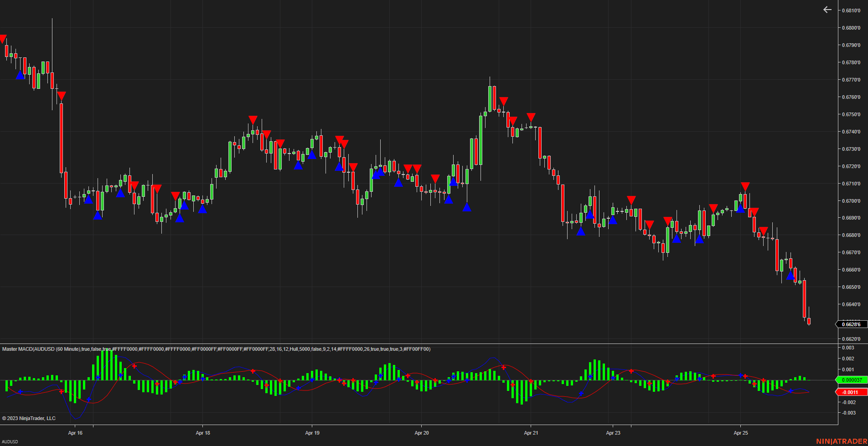This screenshot has height=446, width=868.
Task: Click the red MACD value tag -0.0011
Action: [x=850, y=392]
